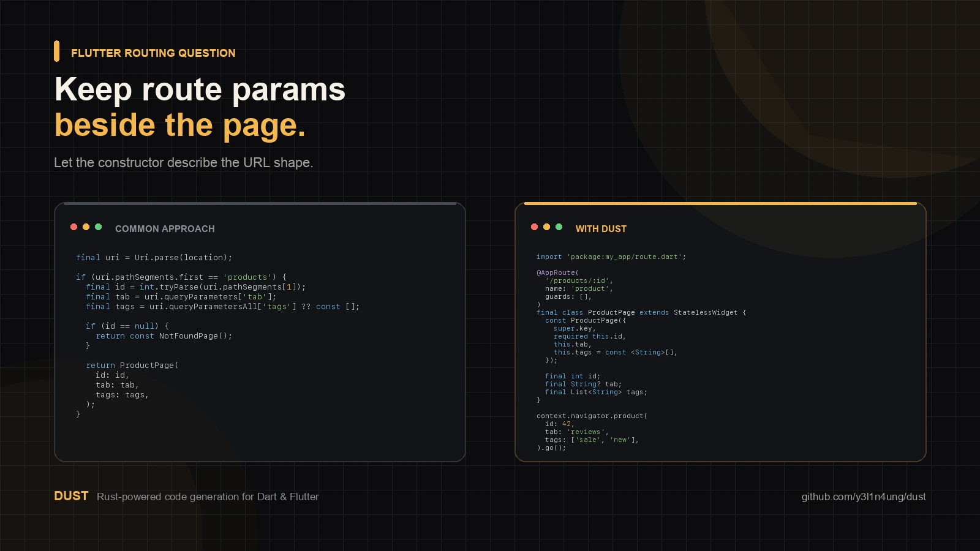Image resolution: width=980 pixels, height=551 pixels.
Task: Click the "name: 'product'," line
Action: click(579, 289)
